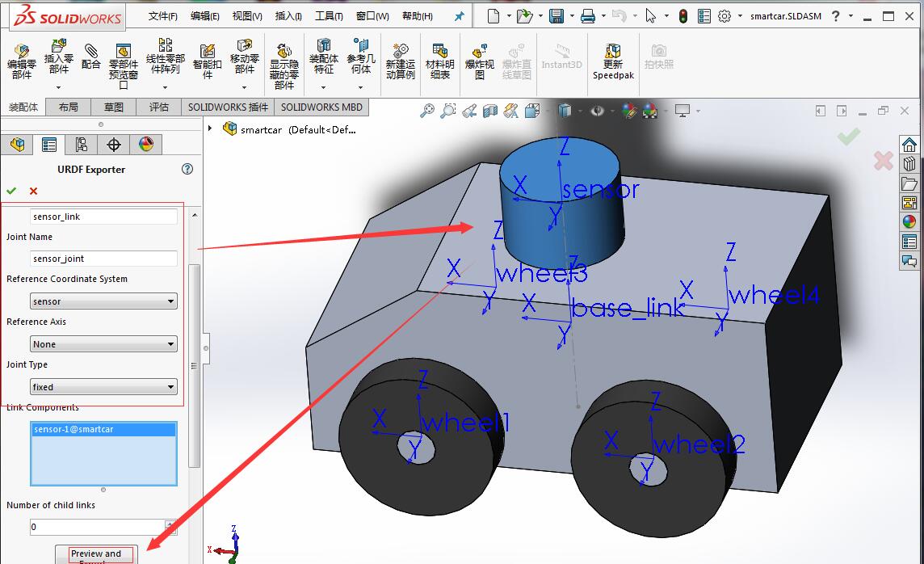
Task: Click the Section View icon
Action: coord(489,110)
